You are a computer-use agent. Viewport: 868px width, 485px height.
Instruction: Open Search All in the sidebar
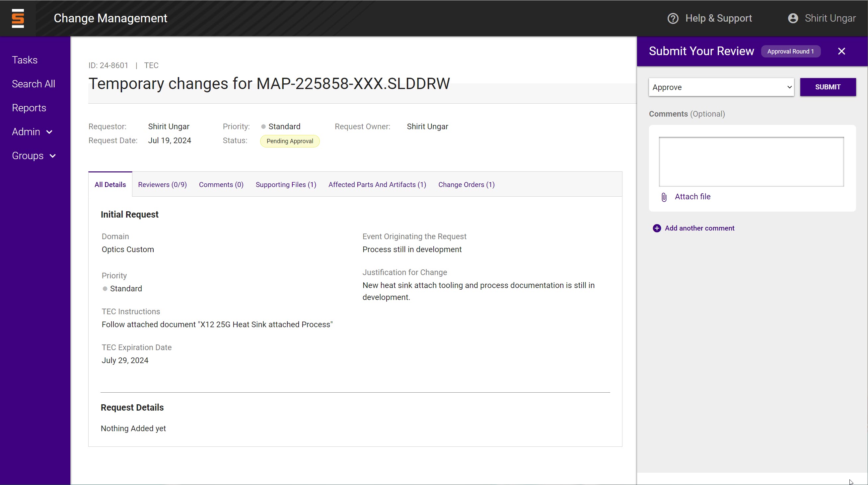click(x=34, y=84)
